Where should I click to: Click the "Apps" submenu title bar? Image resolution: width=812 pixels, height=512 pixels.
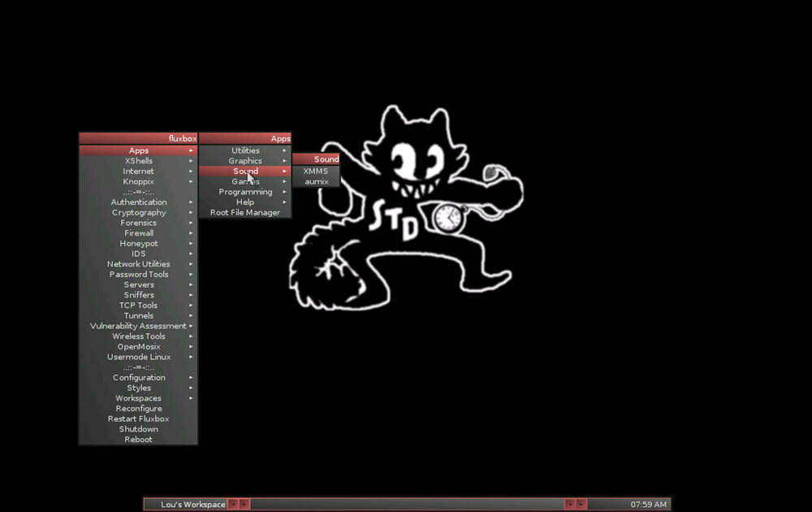pos(245,138)
